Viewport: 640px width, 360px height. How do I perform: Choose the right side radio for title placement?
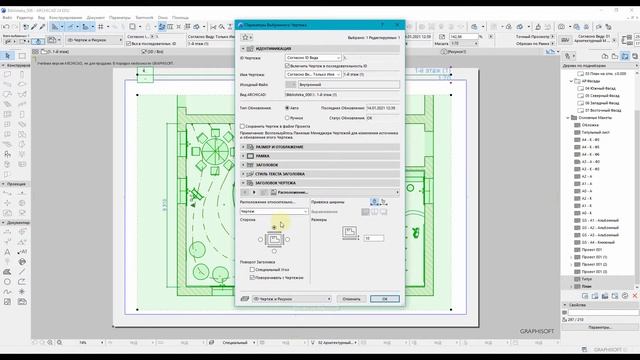288,240
